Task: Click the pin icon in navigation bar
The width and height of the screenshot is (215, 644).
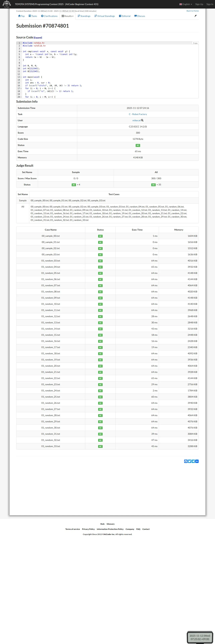Action: coord(195,16)
